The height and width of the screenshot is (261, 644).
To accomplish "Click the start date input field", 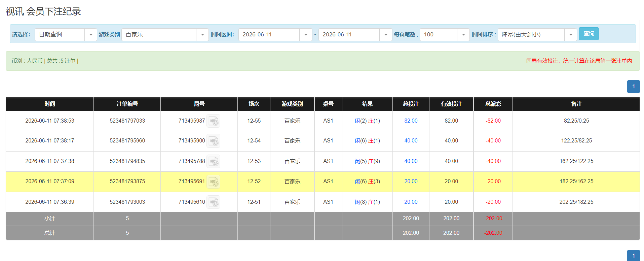I will click(x=269, y=35).
